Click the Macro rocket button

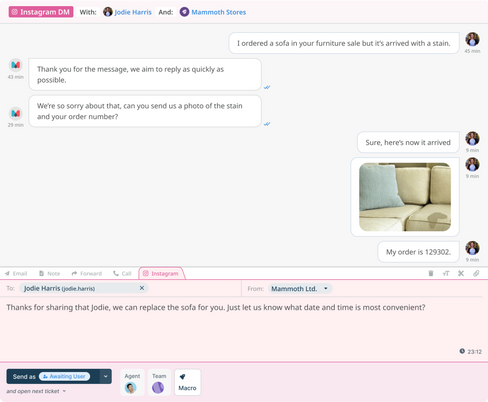point(187,382)
